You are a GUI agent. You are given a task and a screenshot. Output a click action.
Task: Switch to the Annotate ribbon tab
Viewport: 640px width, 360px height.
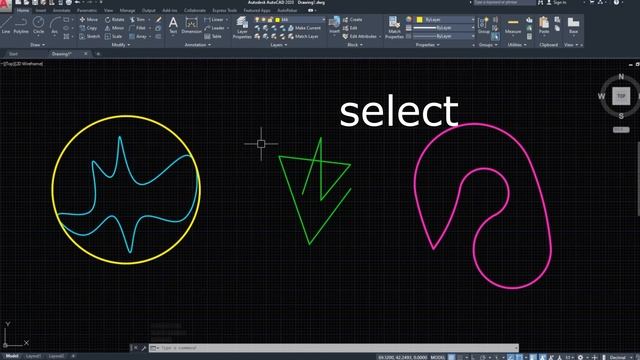62,10
